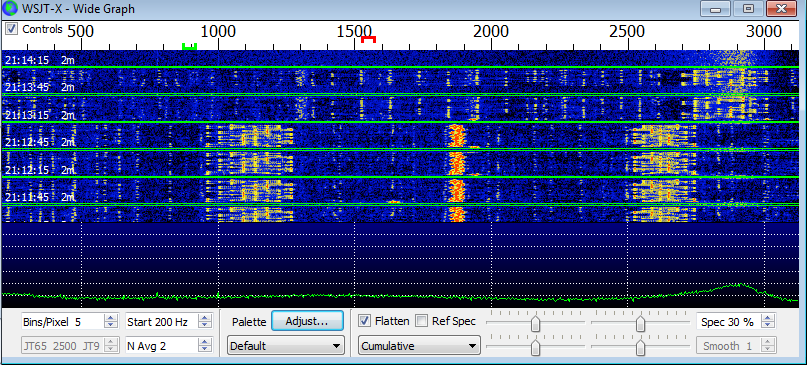Screen dimensions: 809x366
Task: Decrease Start 200 Hz with down arrow
Action: pyautogui.click(x=205, y=325)
